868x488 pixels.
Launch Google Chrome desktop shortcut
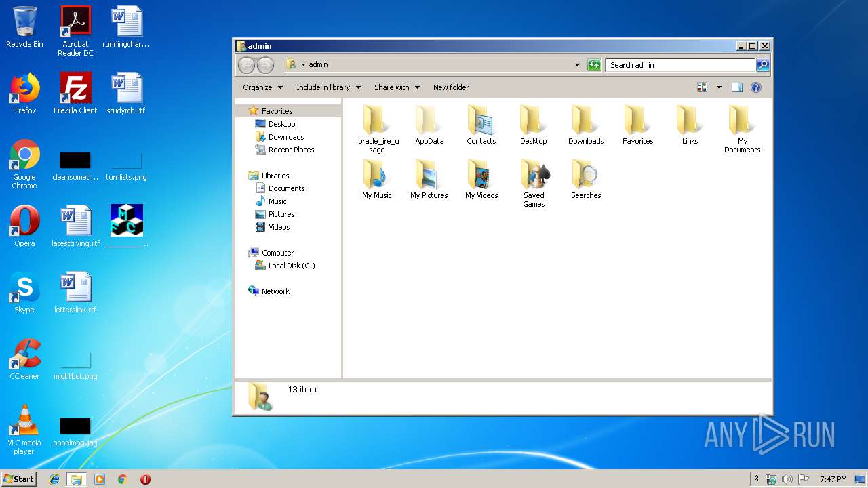point(24,165)
